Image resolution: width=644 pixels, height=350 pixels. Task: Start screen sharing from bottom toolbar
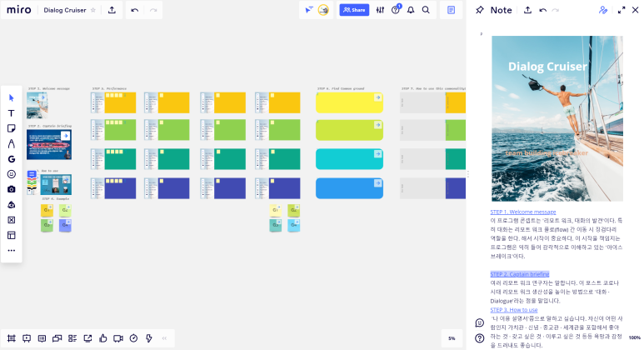point(87,338)
